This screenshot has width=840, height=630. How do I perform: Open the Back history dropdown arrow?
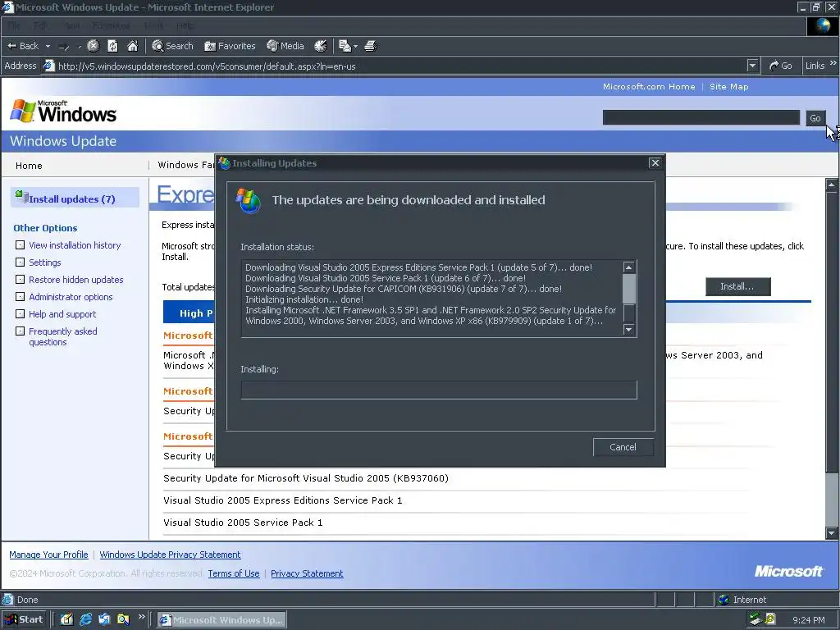(48, 46)
